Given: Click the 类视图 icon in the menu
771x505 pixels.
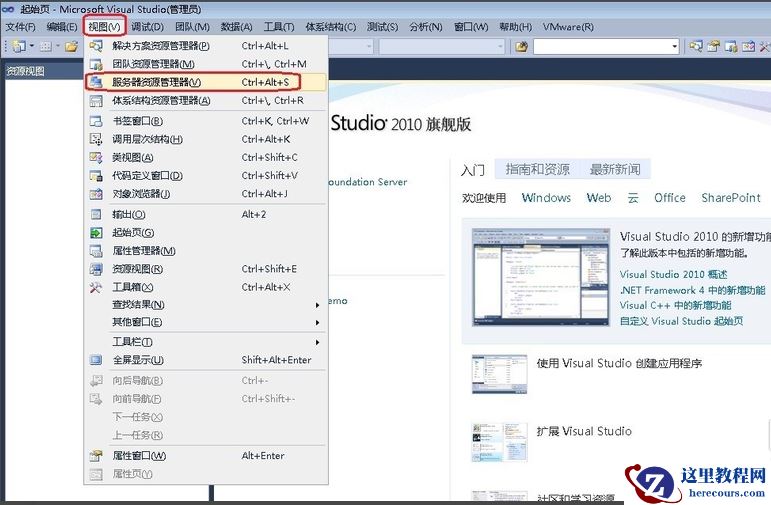Looking at the screenshot, I should tap(96, 157).
